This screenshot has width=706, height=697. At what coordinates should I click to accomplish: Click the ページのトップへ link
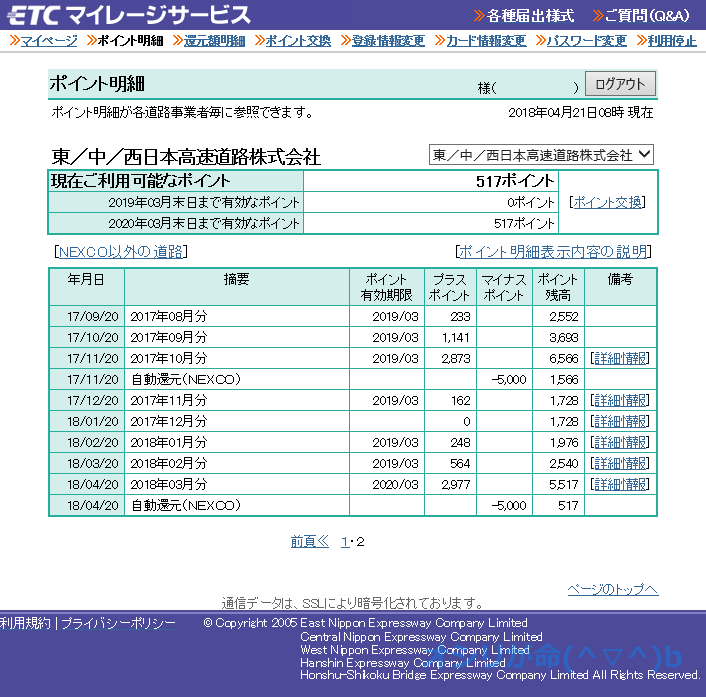pos(613,589)
